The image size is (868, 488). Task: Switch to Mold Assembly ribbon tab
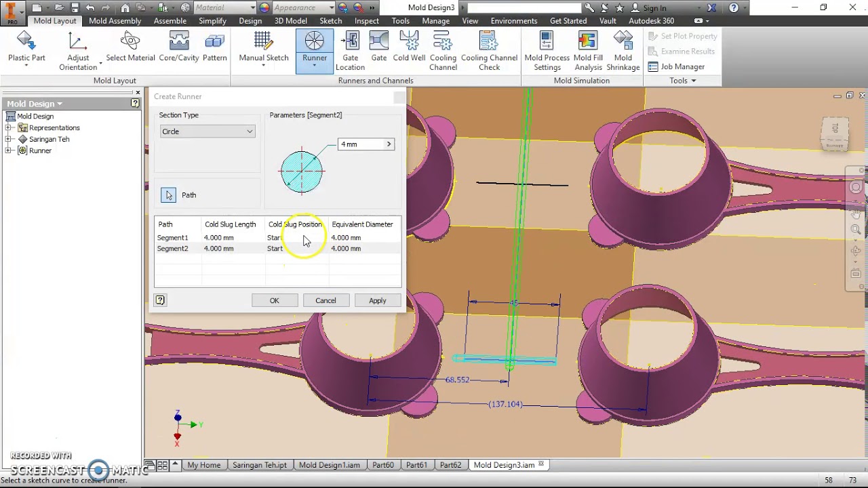point(115,21)
